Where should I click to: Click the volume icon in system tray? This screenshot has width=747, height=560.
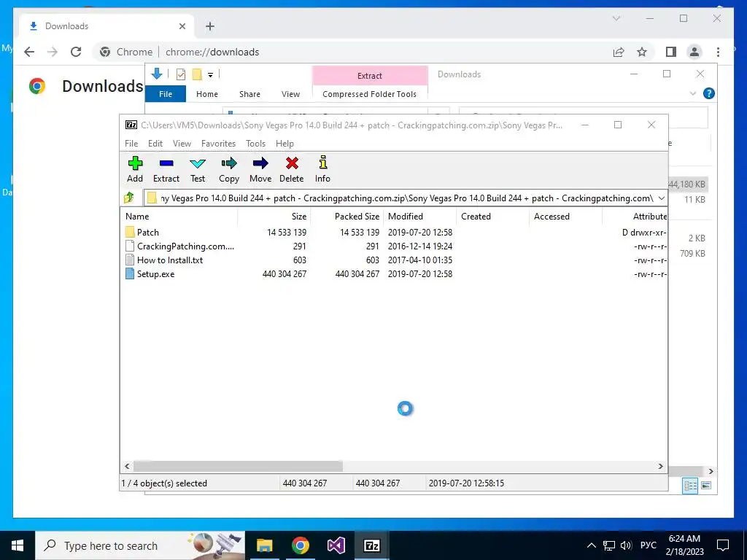[x=626, y=545]
